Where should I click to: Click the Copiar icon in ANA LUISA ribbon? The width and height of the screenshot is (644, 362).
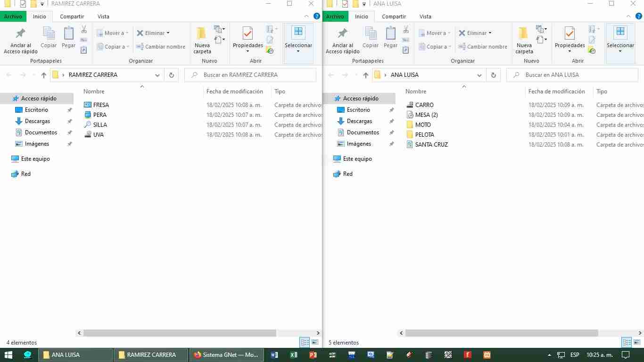click(x=371, y=33)
